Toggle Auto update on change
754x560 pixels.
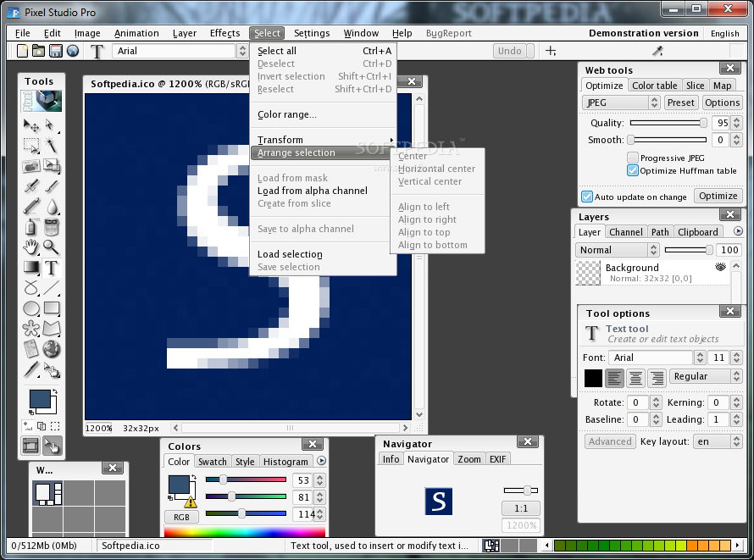(586, 197)
